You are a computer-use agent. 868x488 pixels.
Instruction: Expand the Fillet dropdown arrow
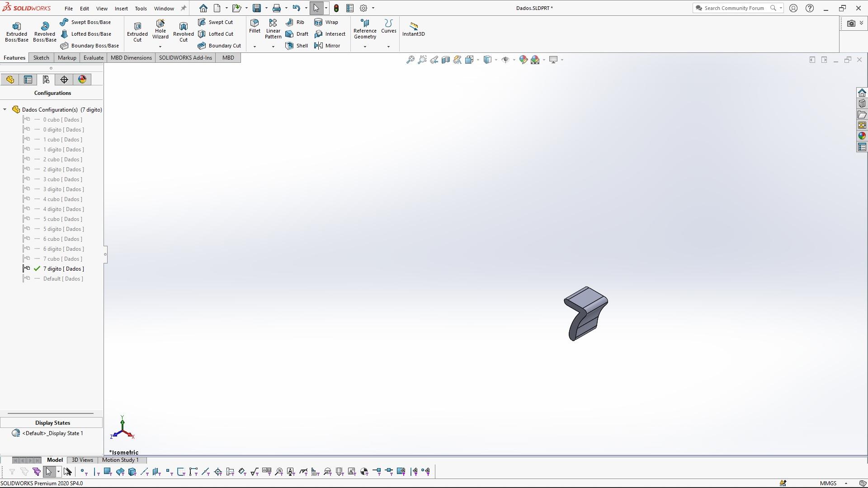point(255,47)
